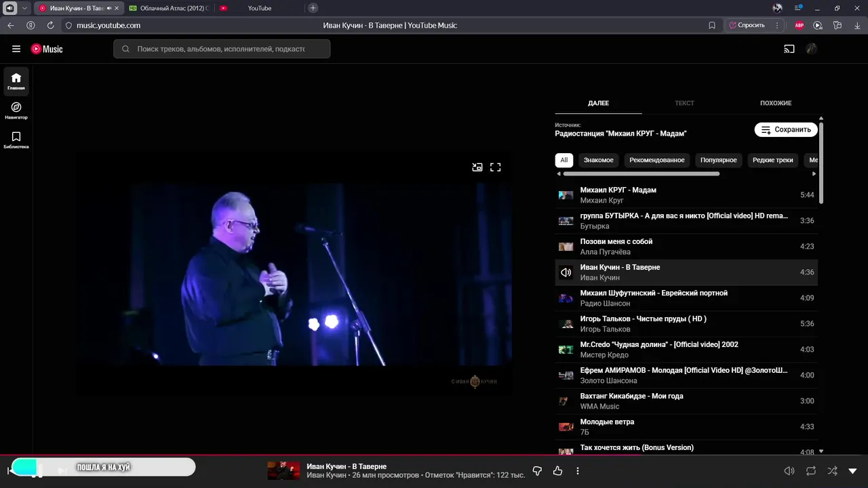
Task: Click the queue vertical scrollbar
Action: pos(821,163)
